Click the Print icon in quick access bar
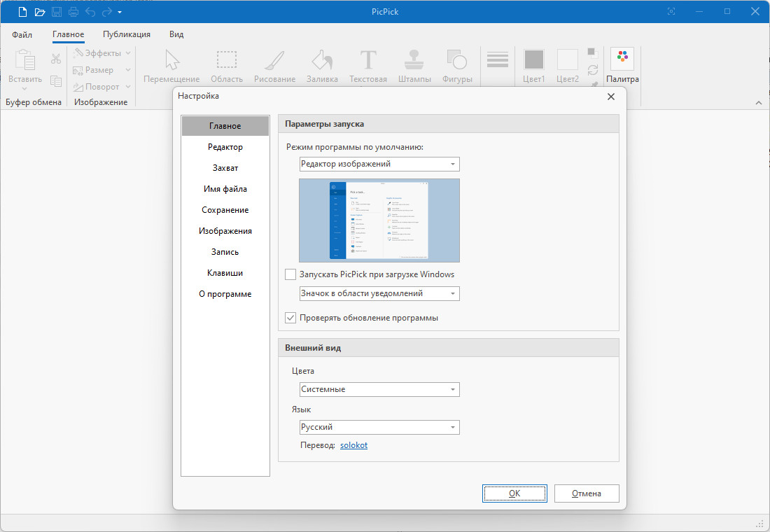 click(x=73, y=12)
